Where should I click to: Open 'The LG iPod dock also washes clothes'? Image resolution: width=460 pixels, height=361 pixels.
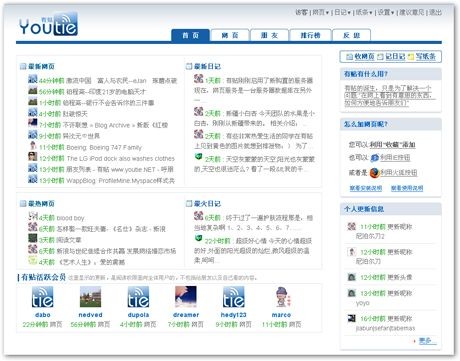coord(121,158)
